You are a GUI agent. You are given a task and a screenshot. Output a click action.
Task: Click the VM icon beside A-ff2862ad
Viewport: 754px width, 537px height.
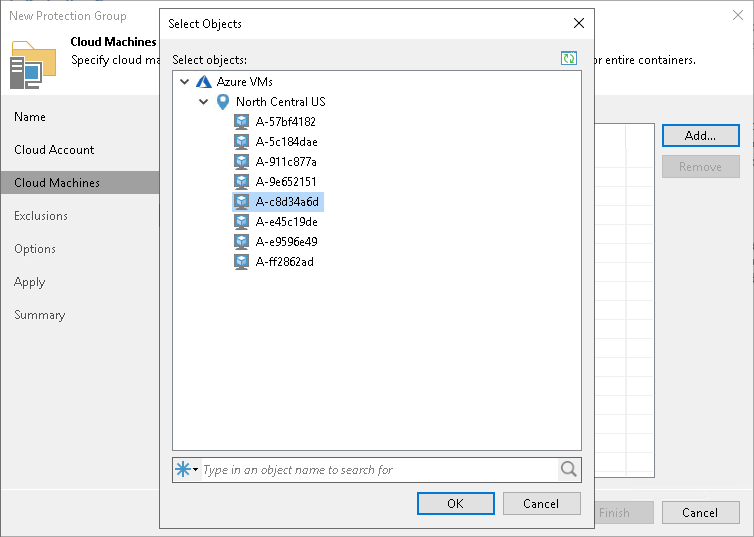pos(241,262)
